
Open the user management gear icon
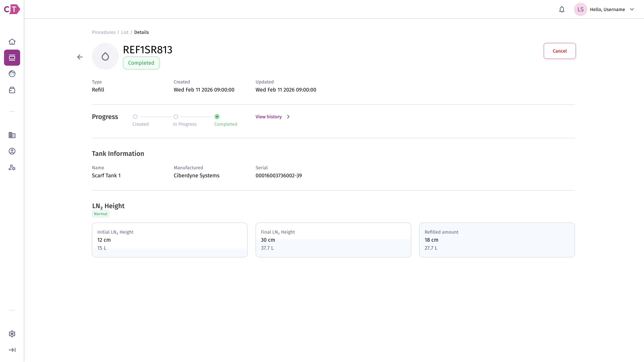(x=12, y=167)
